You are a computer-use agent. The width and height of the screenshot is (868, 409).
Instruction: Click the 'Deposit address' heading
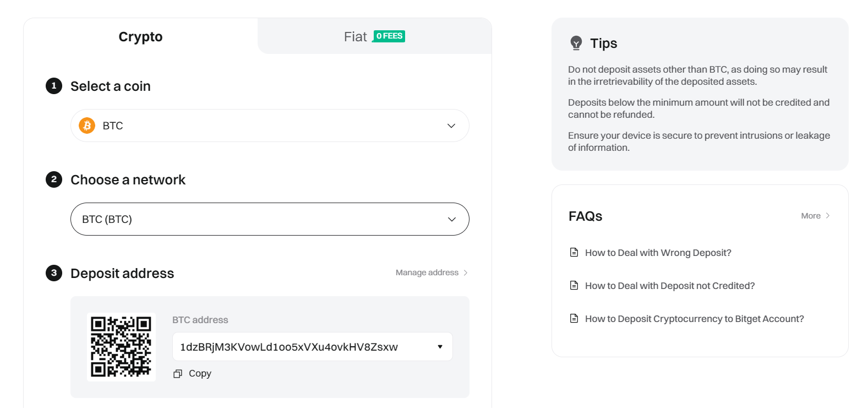pyautogui.click(x=122, y=274)
